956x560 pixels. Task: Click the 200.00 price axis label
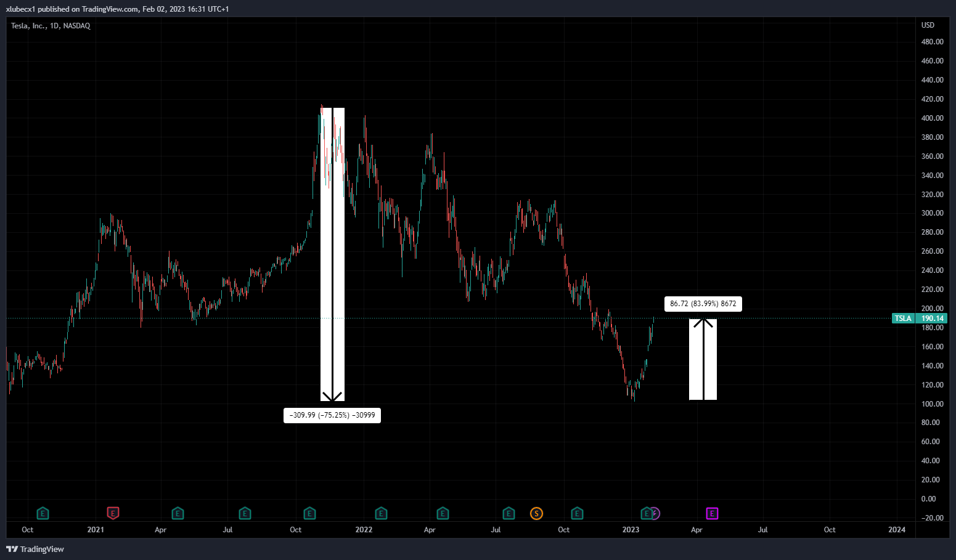click(932, 309)
